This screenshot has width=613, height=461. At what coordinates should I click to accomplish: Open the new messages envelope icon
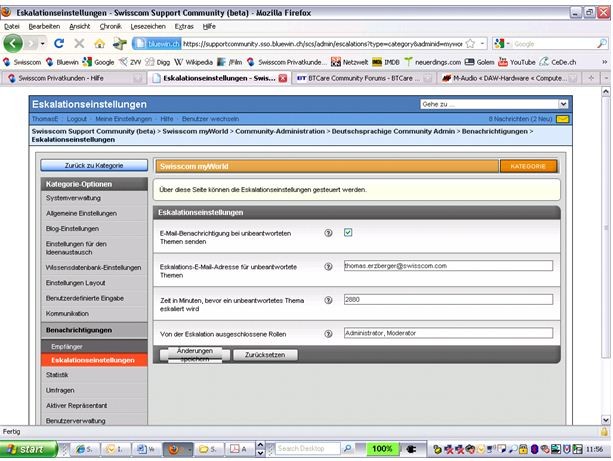click(563, 119)
